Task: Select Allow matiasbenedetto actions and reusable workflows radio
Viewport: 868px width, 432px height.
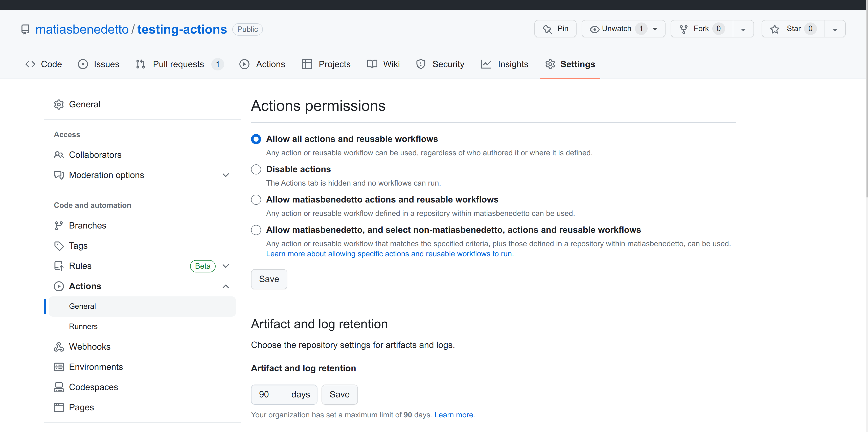Action: pos(256,200)
